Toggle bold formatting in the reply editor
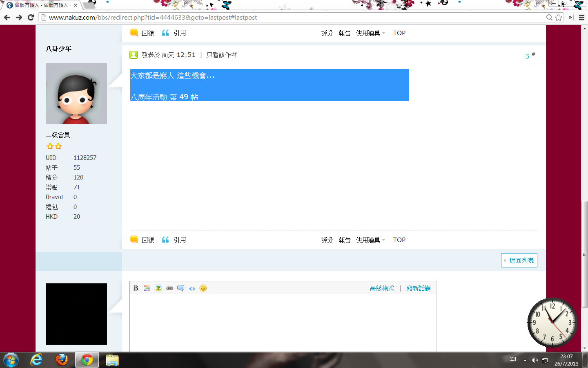The image size is (588, 368). tap(136, 288)
